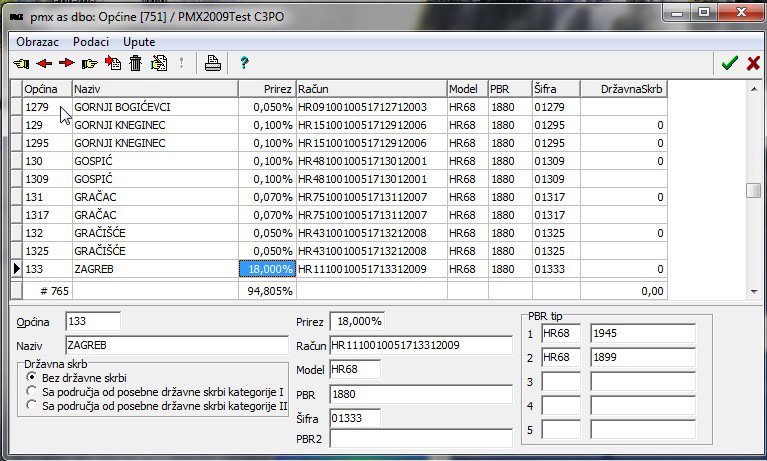Open help with the question mark icon

pos(244,63)
